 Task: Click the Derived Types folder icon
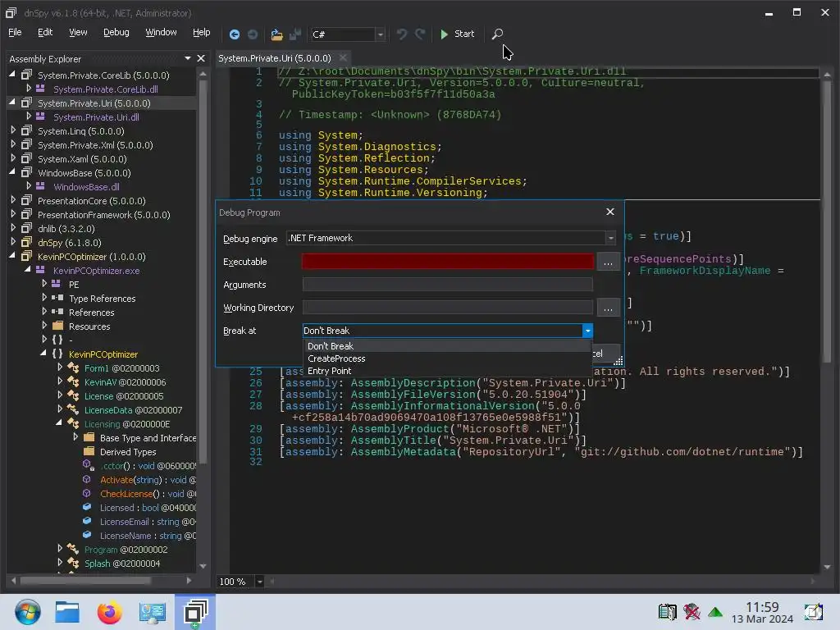coord(89,451)
